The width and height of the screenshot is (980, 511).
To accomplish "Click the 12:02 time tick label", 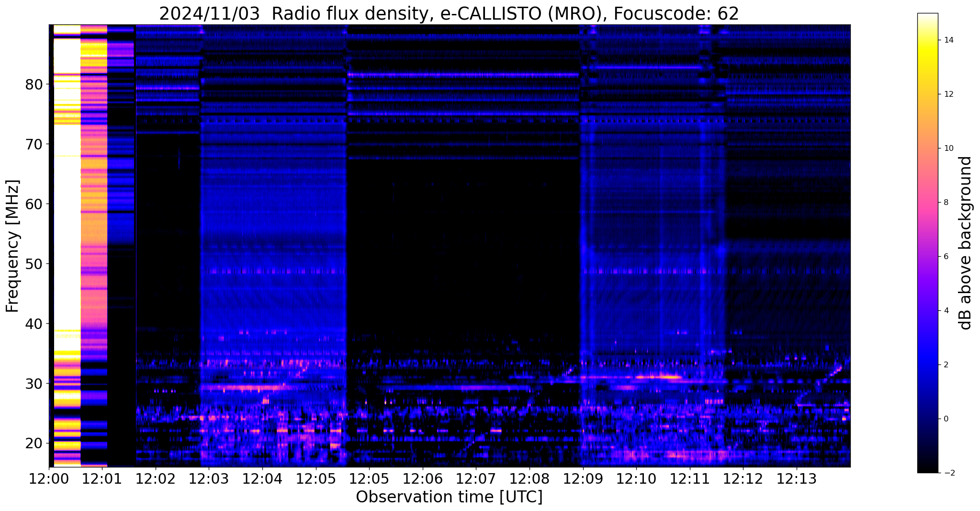I will (x=156, y=479).
